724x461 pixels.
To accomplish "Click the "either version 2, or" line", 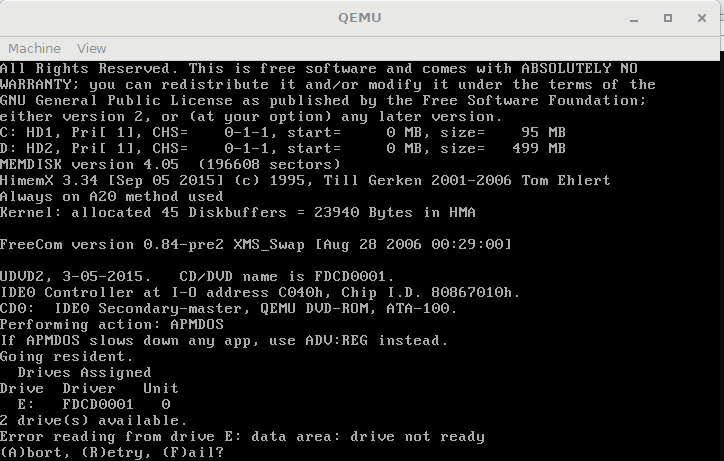I will [x=251, y=116].
